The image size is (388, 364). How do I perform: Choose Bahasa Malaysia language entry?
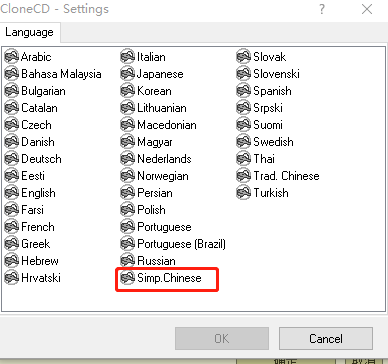[x=61, y=74]
